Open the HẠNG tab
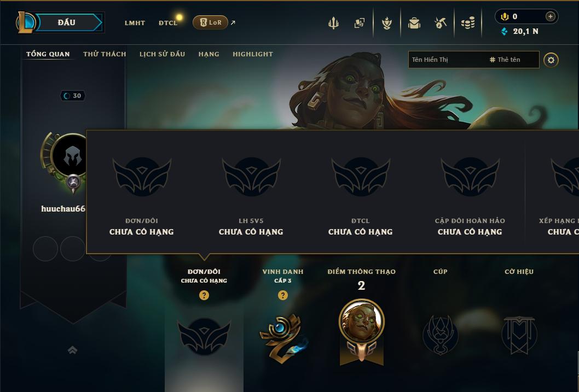 pos(209,54)
